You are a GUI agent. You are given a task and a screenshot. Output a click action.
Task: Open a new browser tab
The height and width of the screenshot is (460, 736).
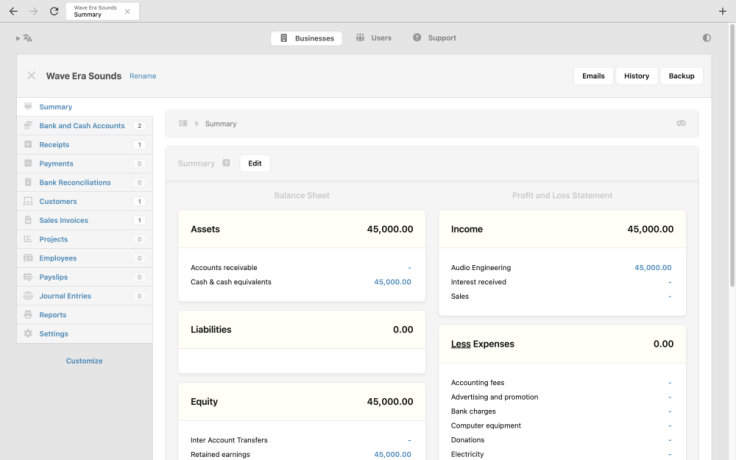722,11
